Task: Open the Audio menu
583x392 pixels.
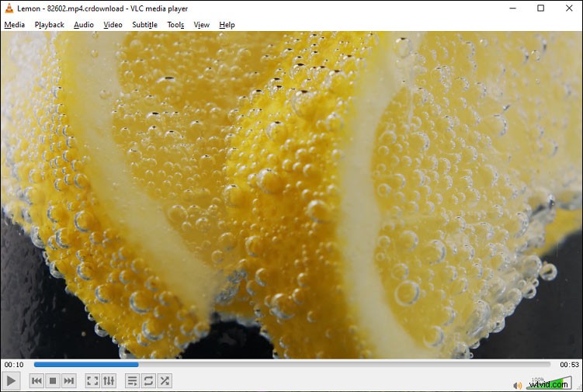Action: [x=84, y=25]
